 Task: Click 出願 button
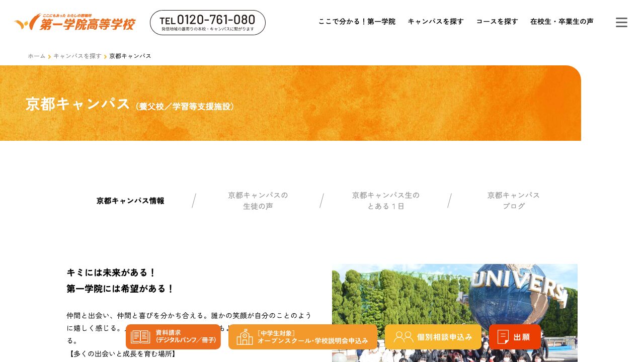[515, 337]
